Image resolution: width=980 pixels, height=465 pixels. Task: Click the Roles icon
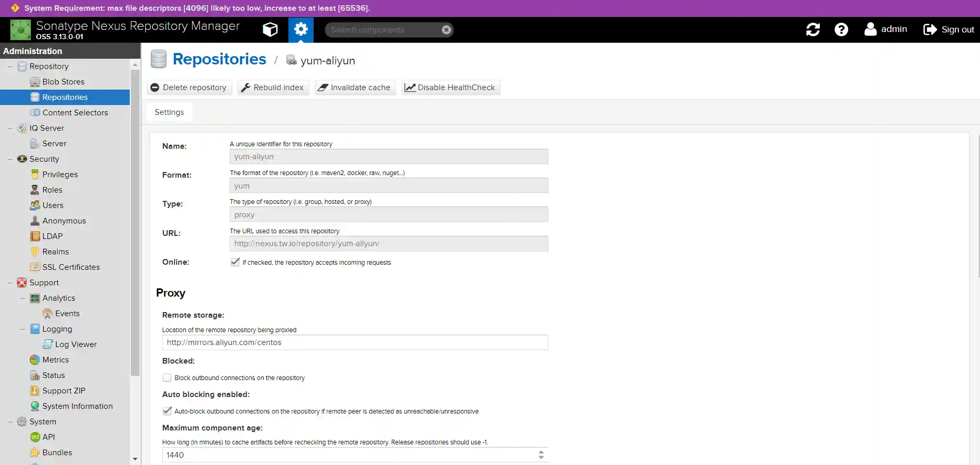click(35, 190)
